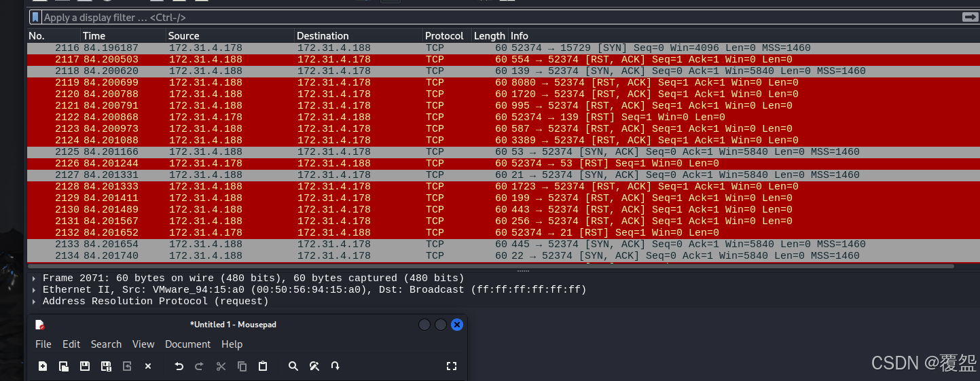Viewport: 980px width, 381px height.
Task: Click the Save As icon in Mousepad
Action: [106, 366]
